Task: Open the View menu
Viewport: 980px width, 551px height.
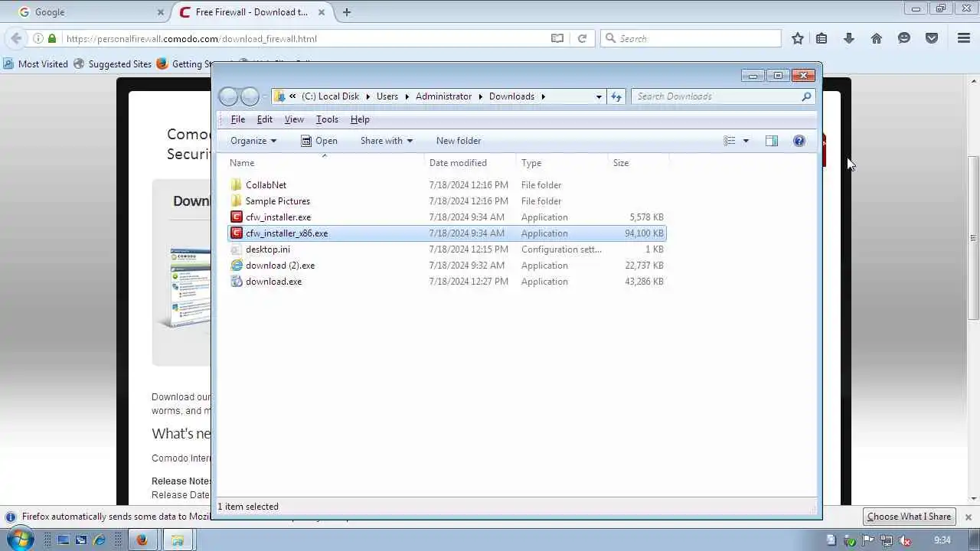Action: point(294,119)
